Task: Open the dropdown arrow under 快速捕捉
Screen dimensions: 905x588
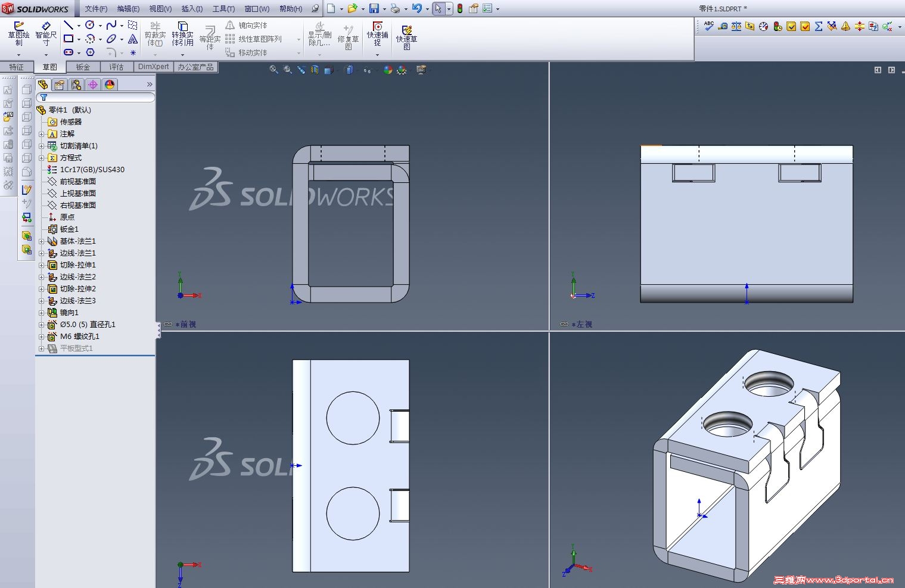Action: pyautogui.click(x=377, y=55)
